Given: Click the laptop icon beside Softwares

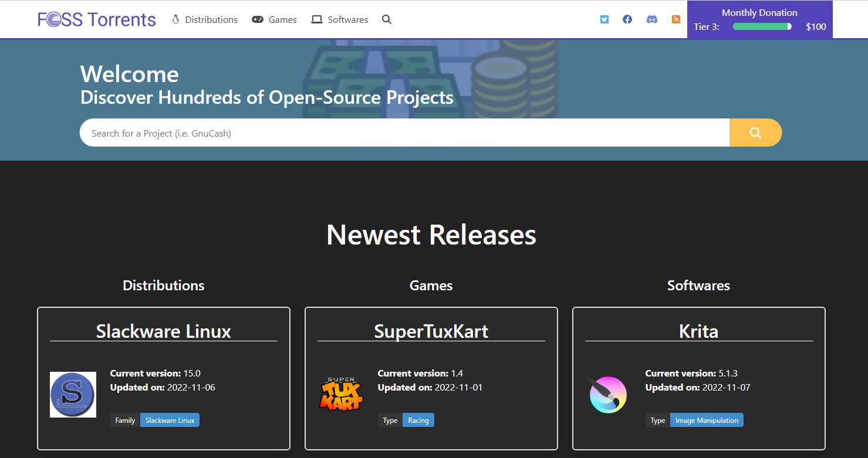Looking at the screenshot, I should point(317,19).
